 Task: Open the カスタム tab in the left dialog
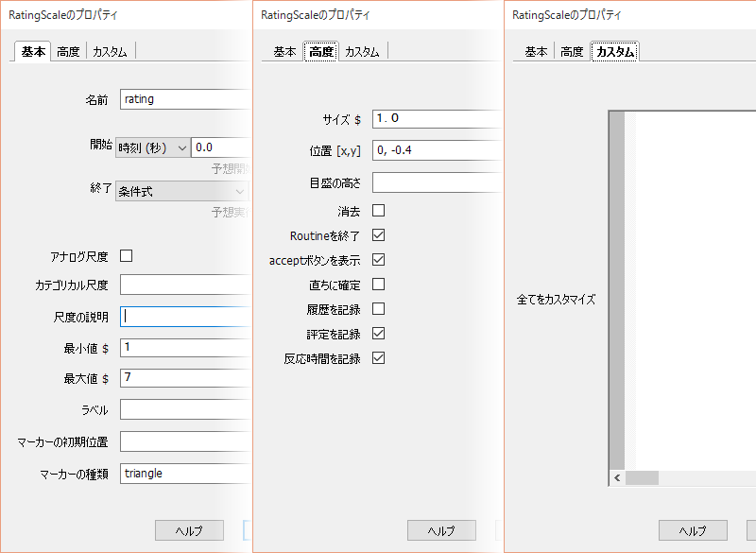(x=110, y=52)
